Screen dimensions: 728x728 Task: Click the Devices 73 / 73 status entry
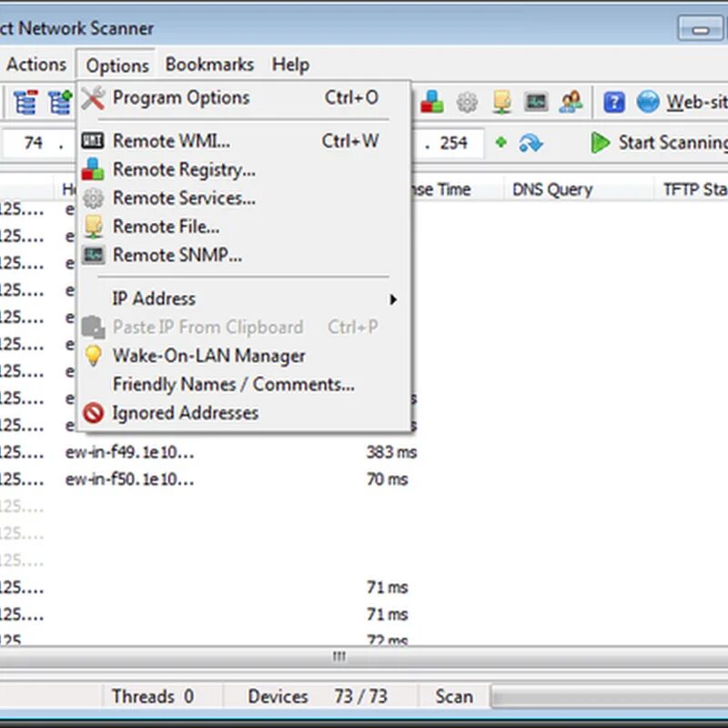click(318, 696)
